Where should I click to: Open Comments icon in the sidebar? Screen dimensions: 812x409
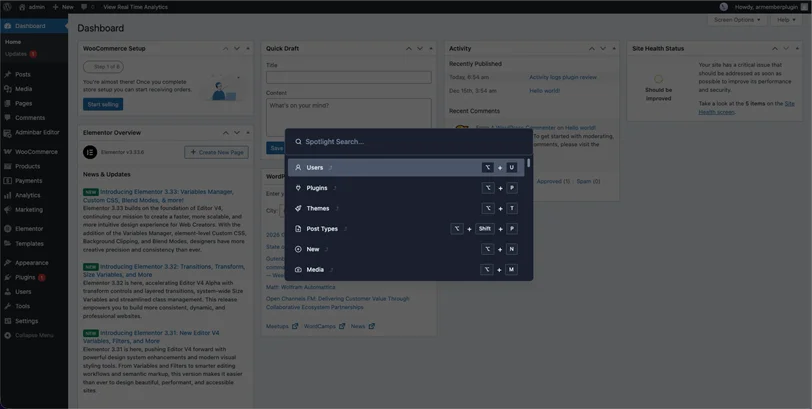[x=8, y=118]
